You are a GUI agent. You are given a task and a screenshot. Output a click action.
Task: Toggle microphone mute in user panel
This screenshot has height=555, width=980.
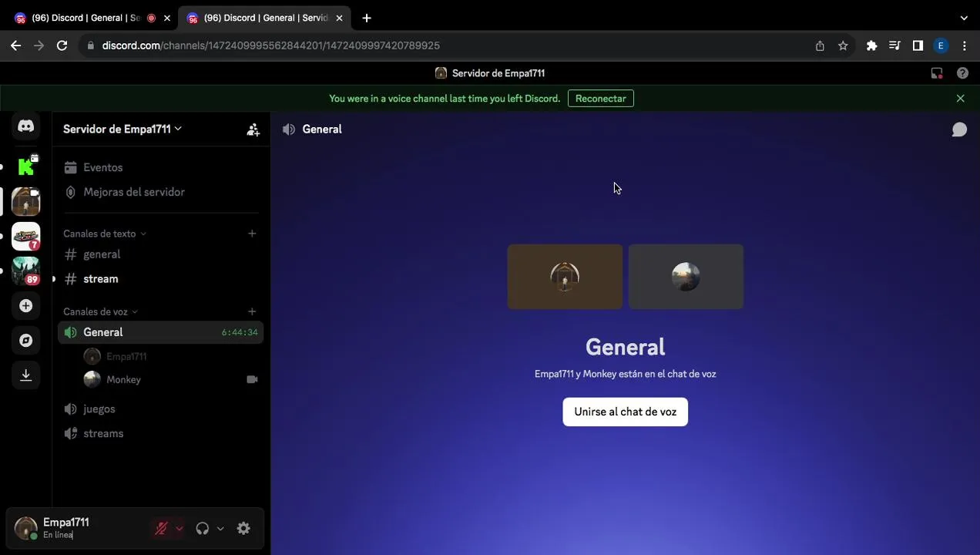(x=161, y=528)
